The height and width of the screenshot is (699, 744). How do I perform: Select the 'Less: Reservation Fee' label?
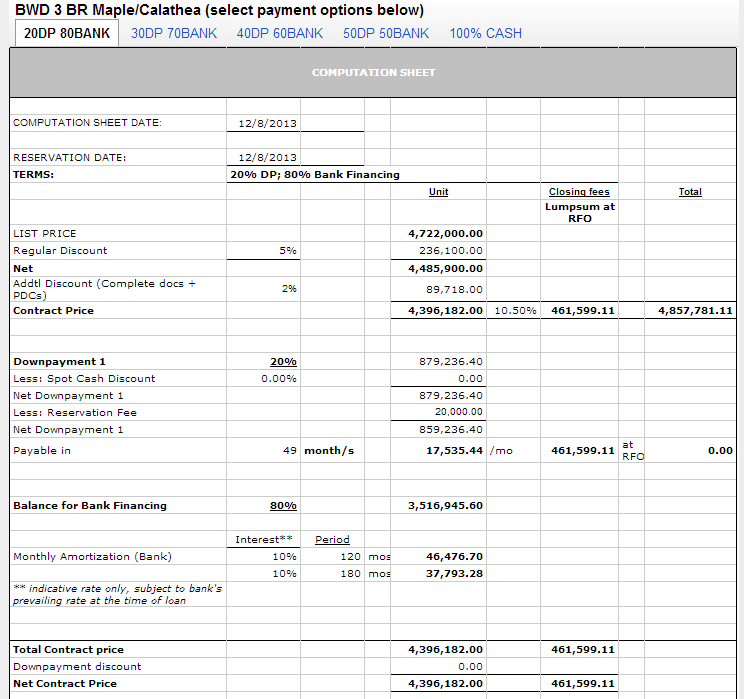pyautogui.click(x=75, y=413)
